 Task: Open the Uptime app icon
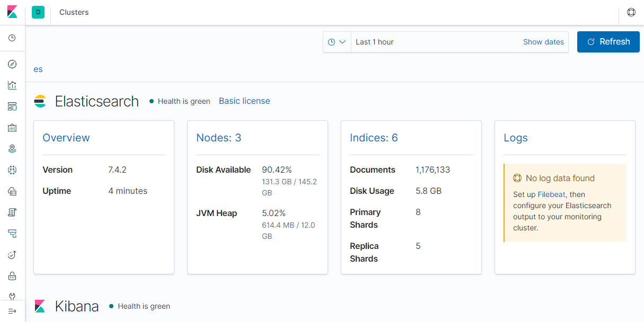click(12, 255)
